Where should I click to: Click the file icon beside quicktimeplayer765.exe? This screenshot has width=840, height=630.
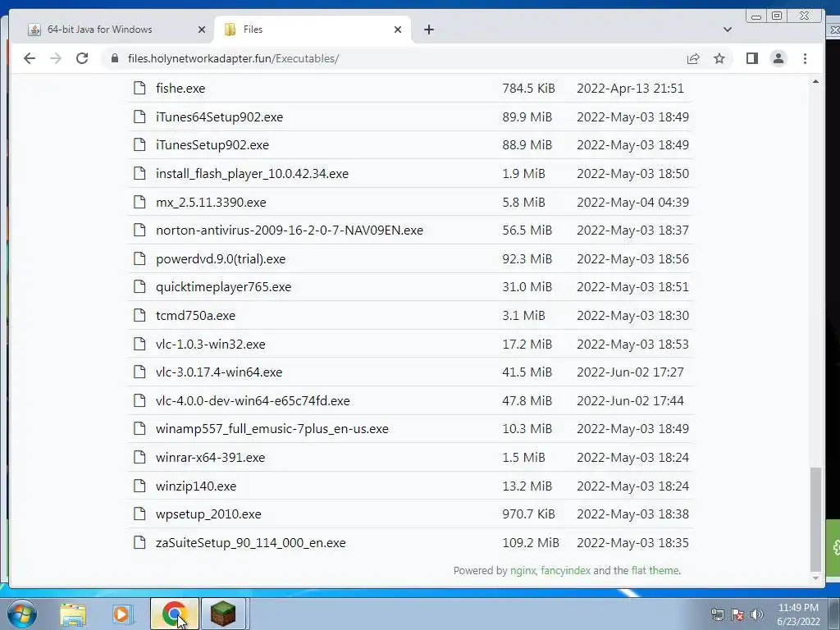click(139, 286)
